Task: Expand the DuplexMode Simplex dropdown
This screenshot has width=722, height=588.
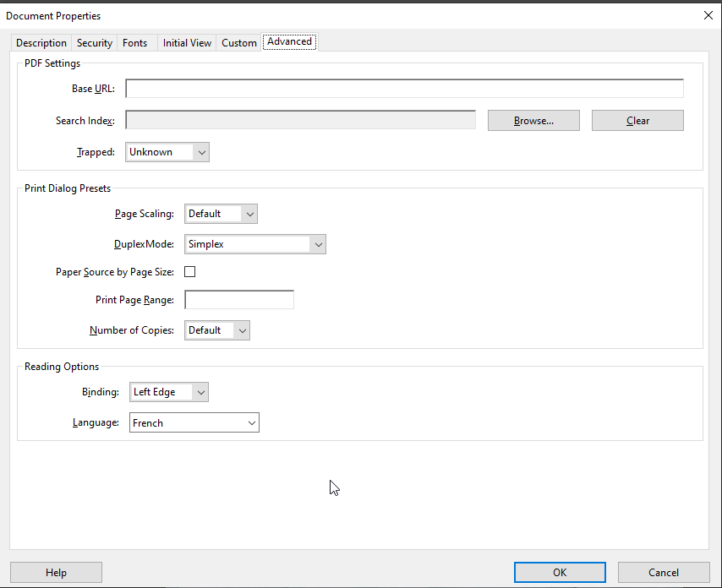Action: click(255, 244)
